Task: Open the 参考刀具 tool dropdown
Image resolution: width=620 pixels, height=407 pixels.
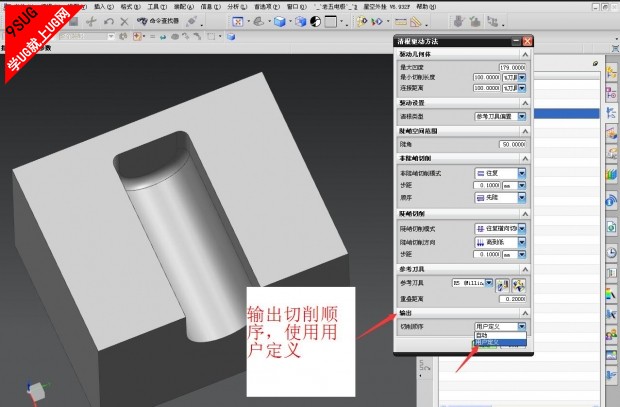Action: (473, 283)
